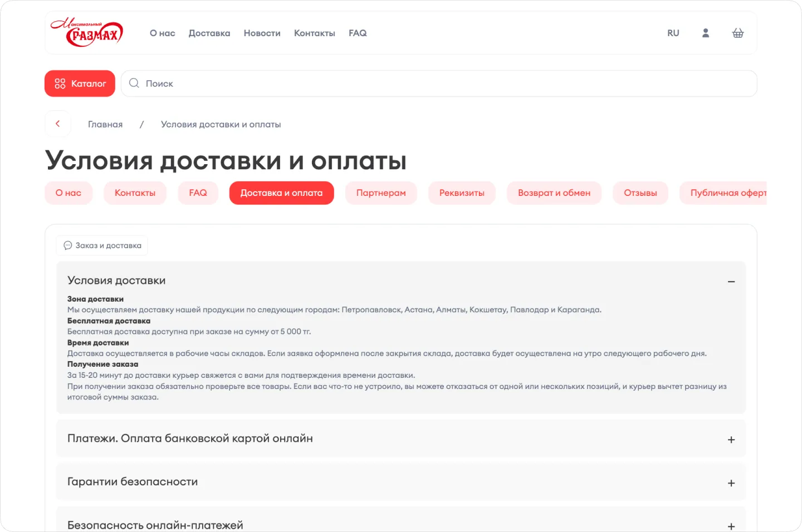
Task: Click the user profile icon
Action: pos(705,33)
